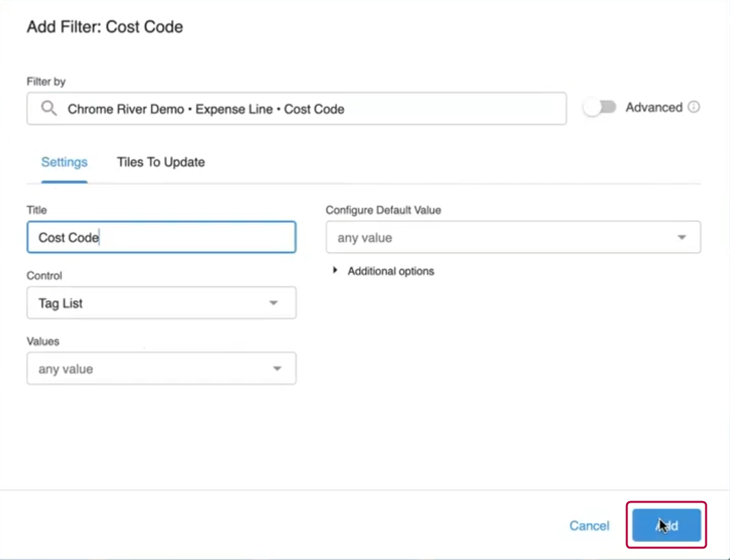Select the Settings tab
Image resolution: width=730 pixels, height=560 pixels.
[64, 162]
